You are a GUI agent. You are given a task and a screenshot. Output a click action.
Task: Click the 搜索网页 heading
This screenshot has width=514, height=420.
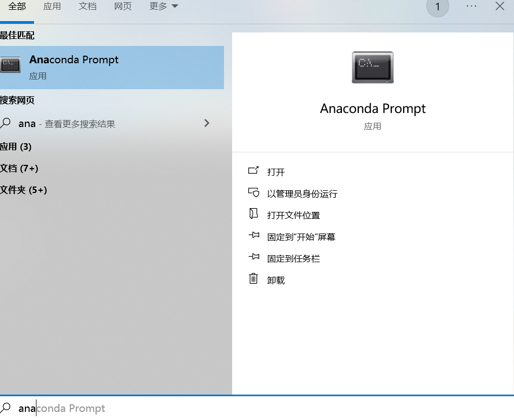point(17,100)
